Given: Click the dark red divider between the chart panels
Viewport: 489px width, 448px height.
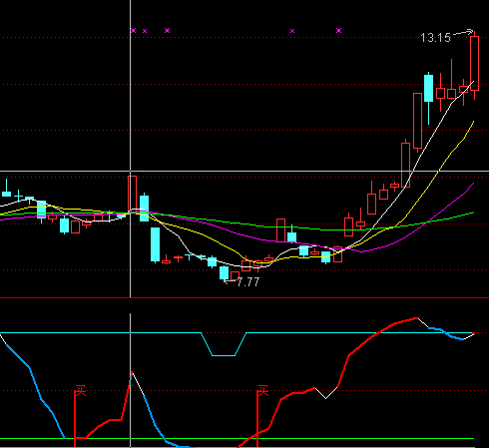Looking at the screenshot, I should (x=244, y=298).
